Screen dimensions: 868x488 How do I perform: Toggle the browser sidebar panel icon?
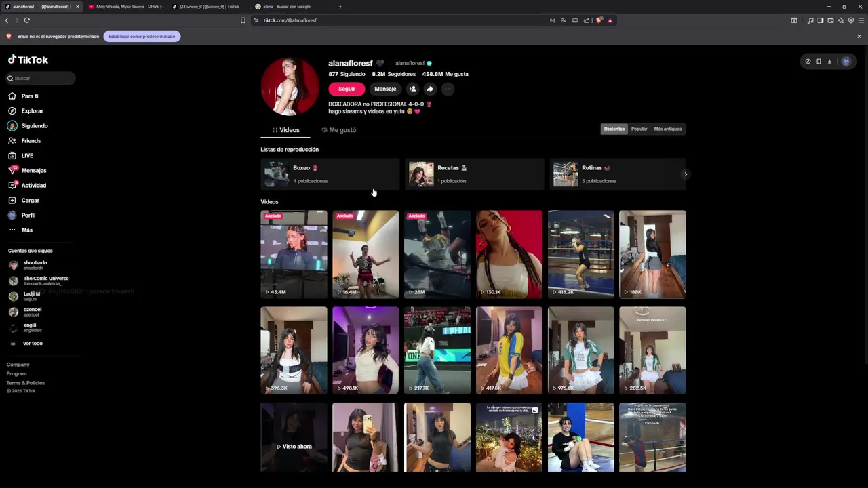pyautogui.click(x=821, y=20)
